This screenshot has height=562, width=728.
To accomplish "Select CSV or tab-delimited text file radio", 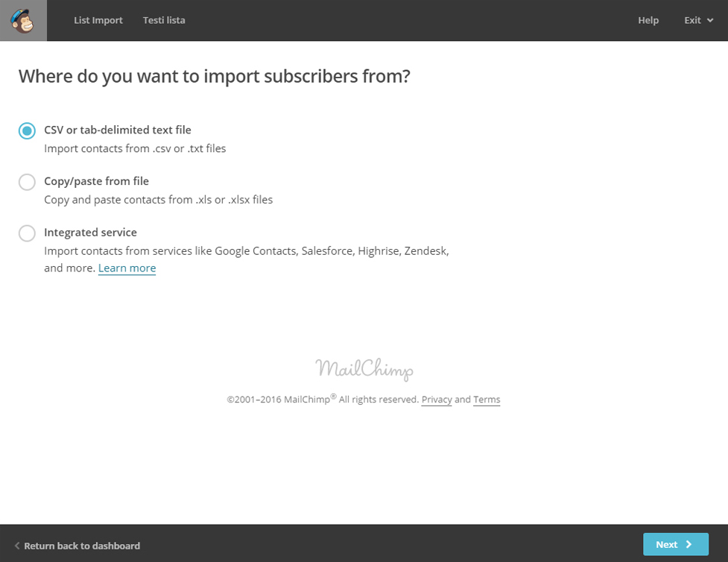I will (27, 131).
